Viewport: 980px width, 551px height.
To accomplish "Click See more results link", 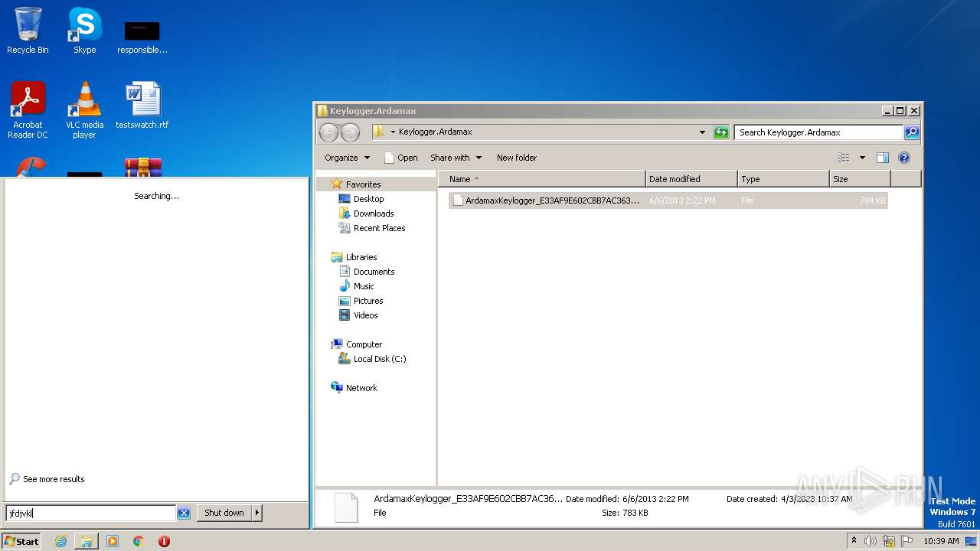I will coord(54,479).
